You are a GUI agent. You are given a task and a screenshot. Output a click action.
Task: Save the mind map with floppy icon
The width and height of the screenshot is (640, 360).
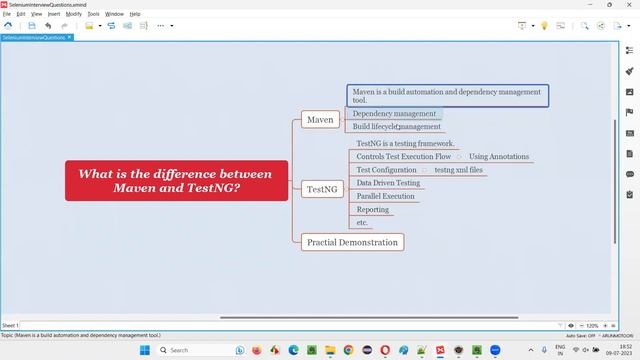pos(32,26)
